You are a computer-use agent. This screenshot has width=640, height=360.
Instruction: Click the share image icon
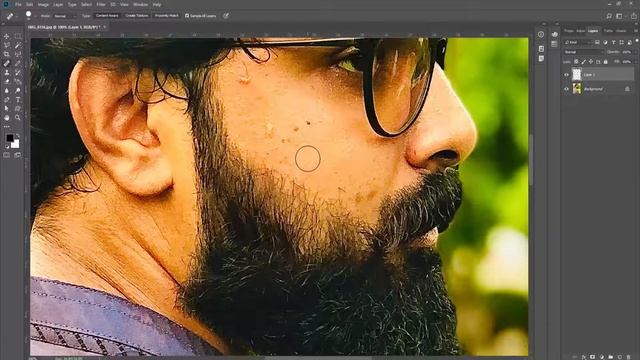click(x=633, y=16)
